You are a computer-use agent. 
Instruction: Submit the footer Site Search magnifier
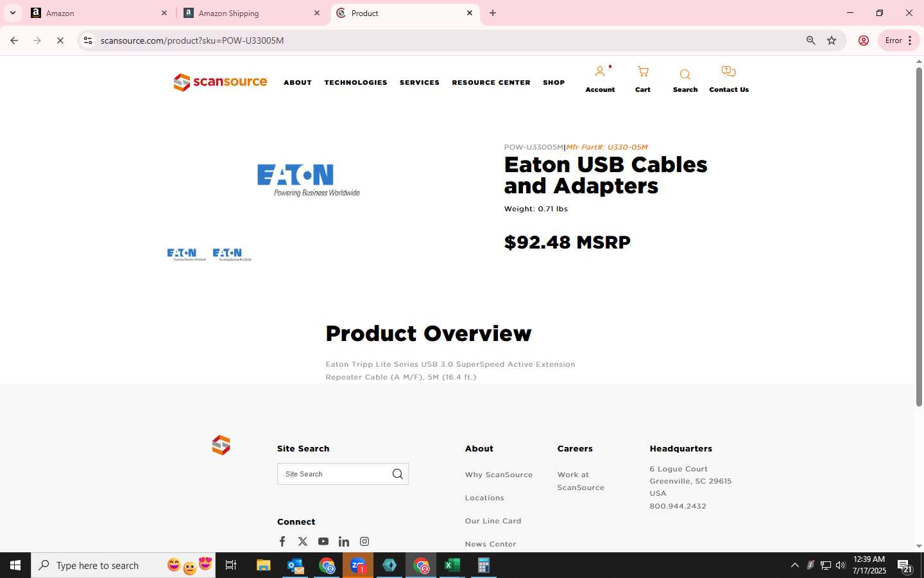coord(398,474)
